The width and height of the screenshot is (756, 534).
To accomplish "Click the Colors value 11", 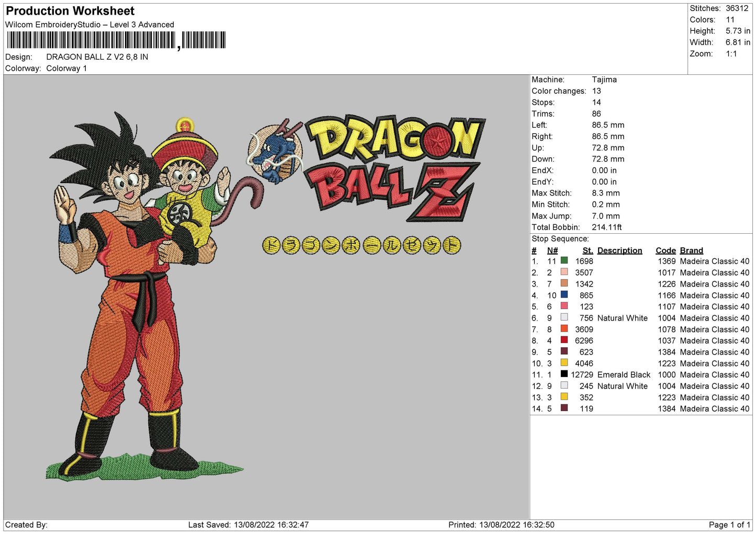I will click(730, 20).
